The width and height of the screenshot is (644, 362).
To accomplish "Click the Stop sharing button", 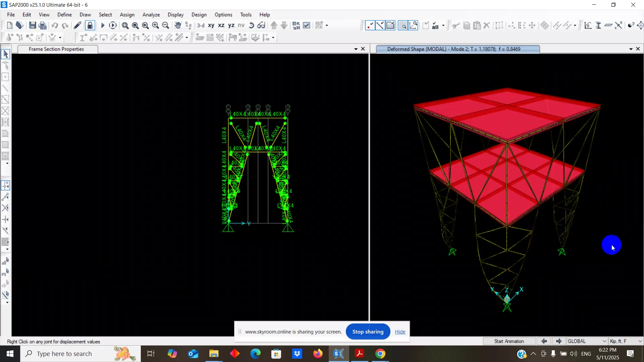I will [x=368, y=331].
